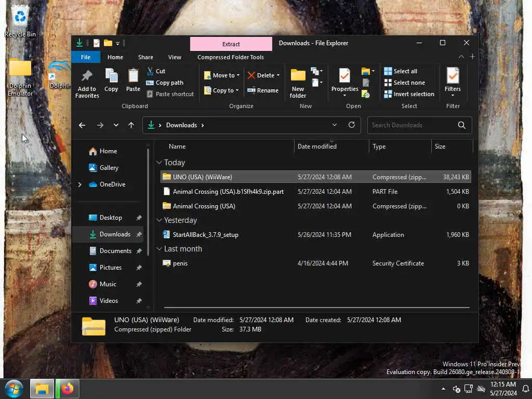Viewport: 532px width, 399px height.
Task: Refresh the Downloads folder view
Action: (x=352, y=125)
